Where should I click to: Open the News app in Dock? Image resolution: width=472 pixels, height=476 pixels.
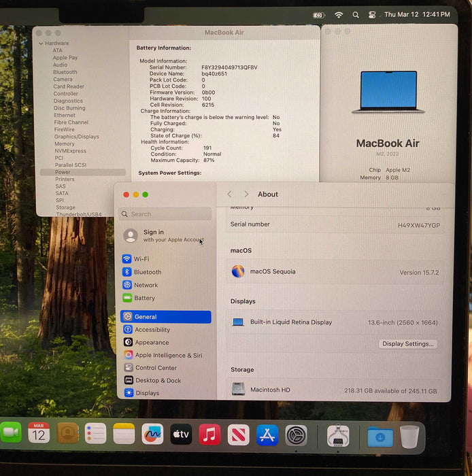pos(238,435)
